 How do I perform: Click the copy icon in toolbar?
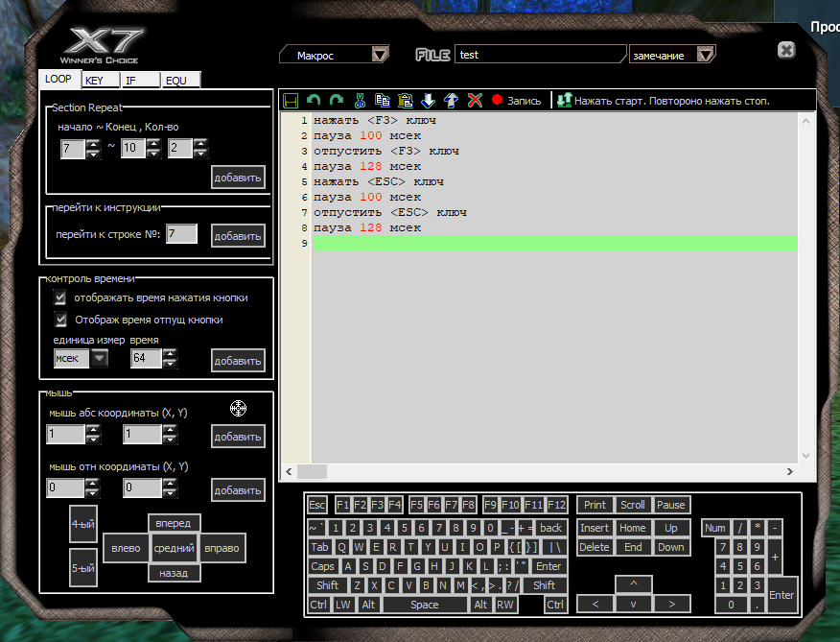coord(383,100)
